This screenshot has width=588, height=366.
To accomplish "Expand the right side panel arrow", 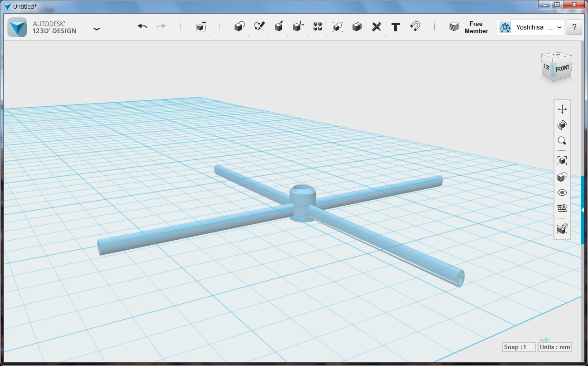I will click(x=583, y=210).
